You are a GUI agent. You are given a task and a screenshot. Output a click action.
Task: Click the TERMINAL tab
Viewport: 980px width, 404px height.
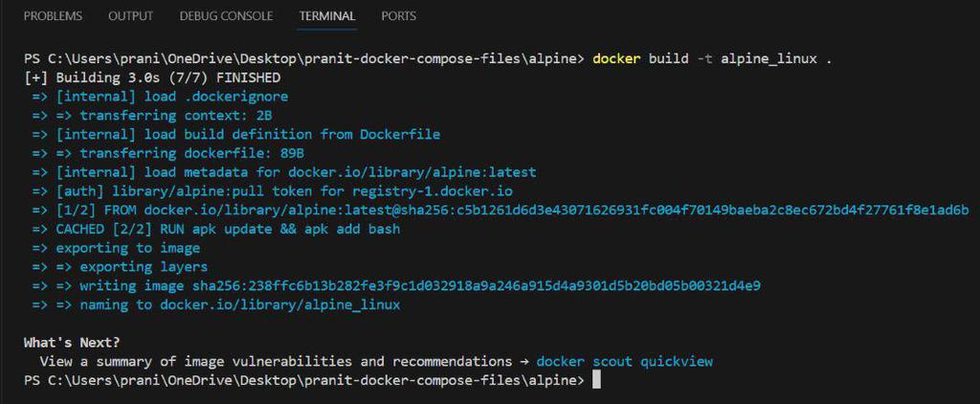click(x=326, y=16)
